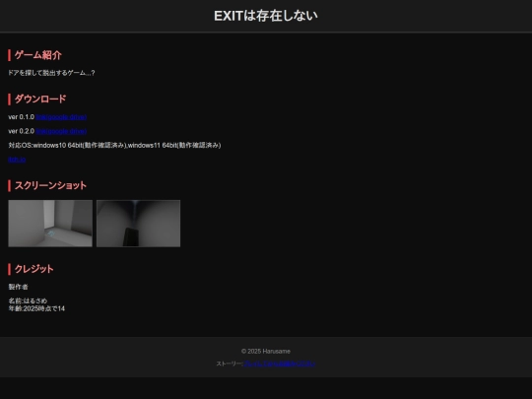Click the ダウンロード section heading
Image resolution: width=532 pixels, height=399 pixels.
pyautogui.click(x=40, y=100)
